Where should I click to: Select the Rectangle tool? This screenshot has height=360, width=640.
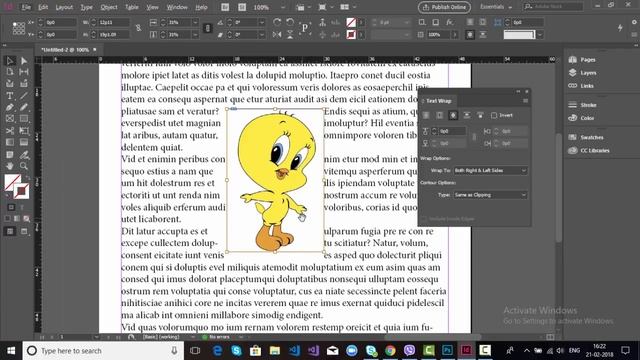coord(24,119)
